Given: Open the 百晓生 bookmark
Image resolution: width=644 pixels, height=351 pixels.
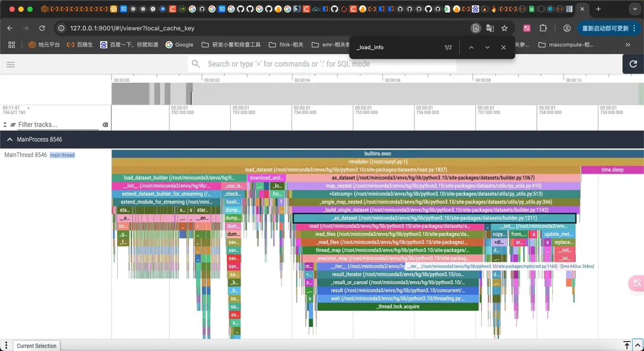Looking at the screenshot, I should tap(80, 45).
